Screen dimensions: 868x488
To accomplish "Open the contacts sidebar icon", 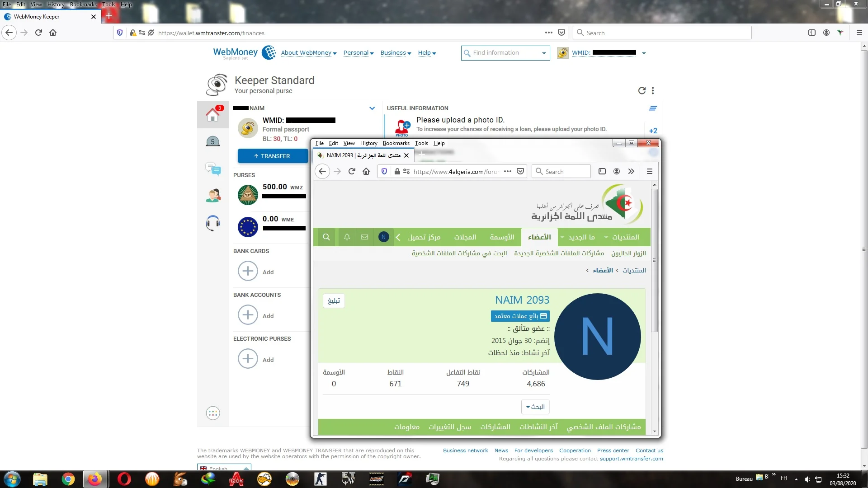I will (x=213, y=196).
